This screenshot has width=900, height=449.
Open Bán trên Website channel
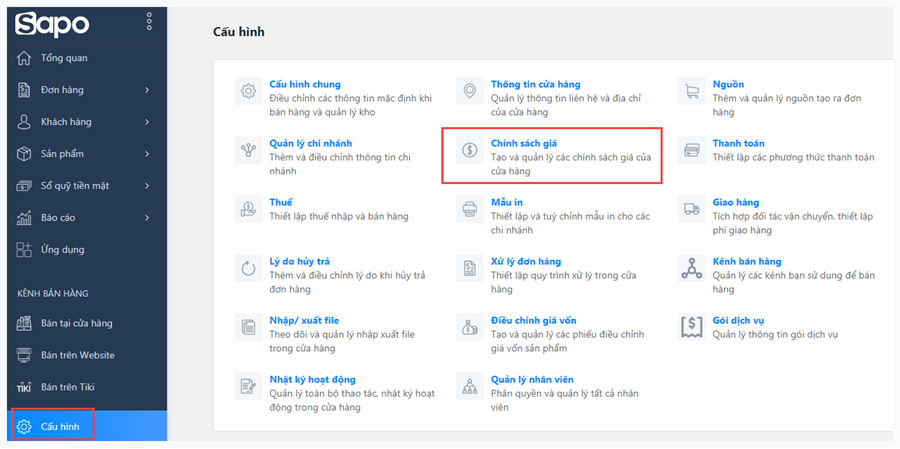(x=77, y=355)
